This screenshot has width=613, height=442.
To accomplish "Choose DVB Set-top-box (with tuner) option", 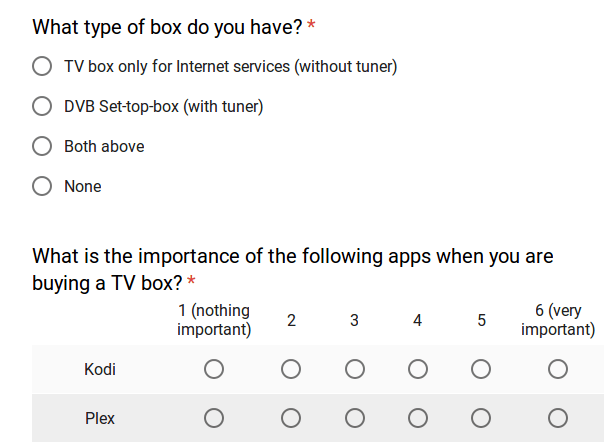I will (x=42, y=106).
